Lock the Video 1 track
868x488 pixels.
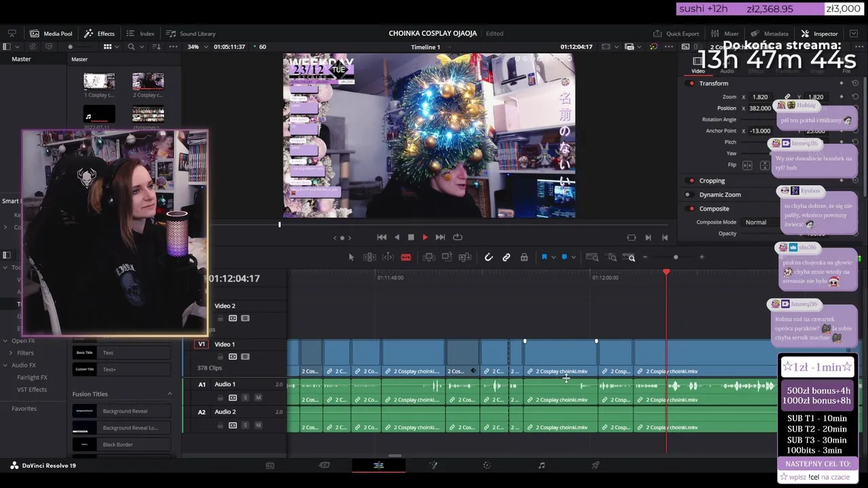click(220, 357)
